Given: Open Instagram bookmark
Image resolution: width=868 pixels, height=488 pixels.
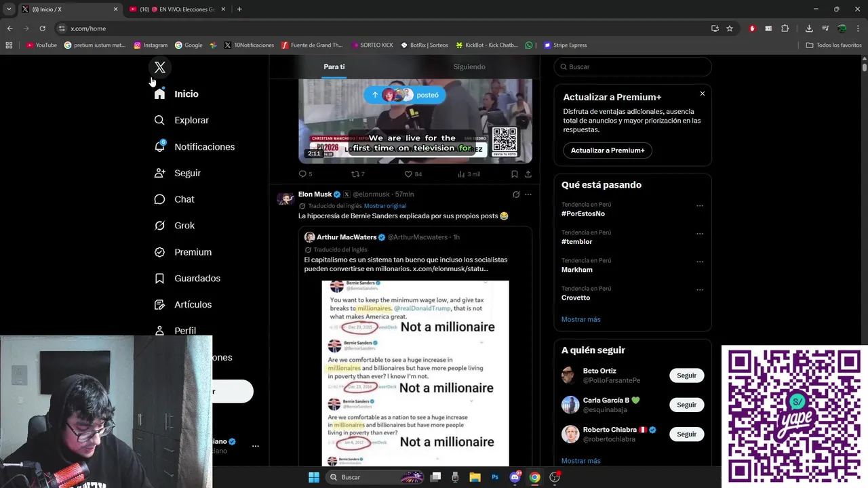Looking at the screenshot, I should point(151,45).
